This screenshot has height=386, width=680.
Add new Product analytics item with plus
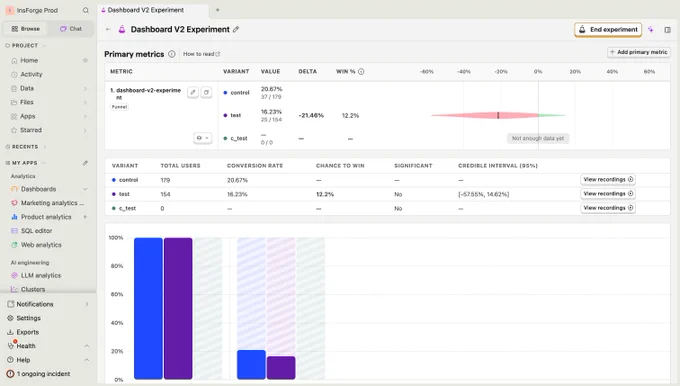[x=85, y=217]
